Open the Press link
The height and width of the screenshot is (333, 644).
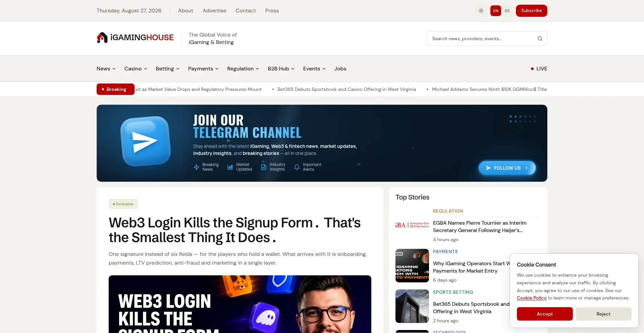pos(272,11)
